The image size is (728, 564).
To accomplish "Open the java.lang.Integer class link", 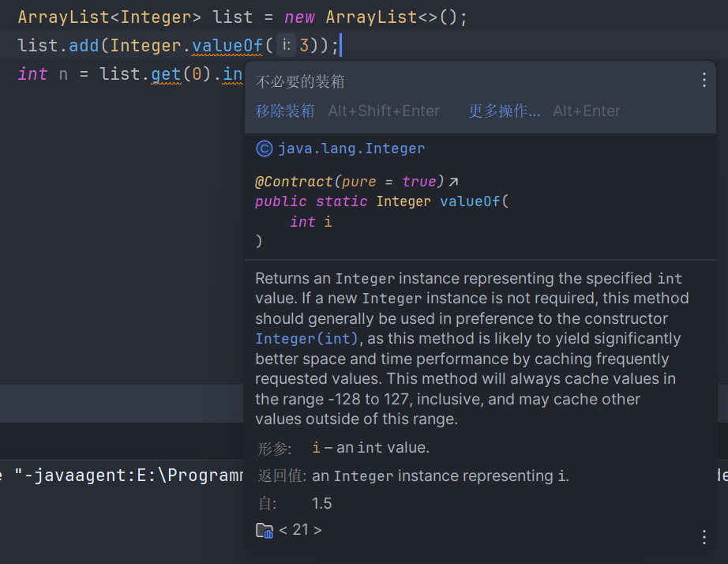I will (351, 149).
